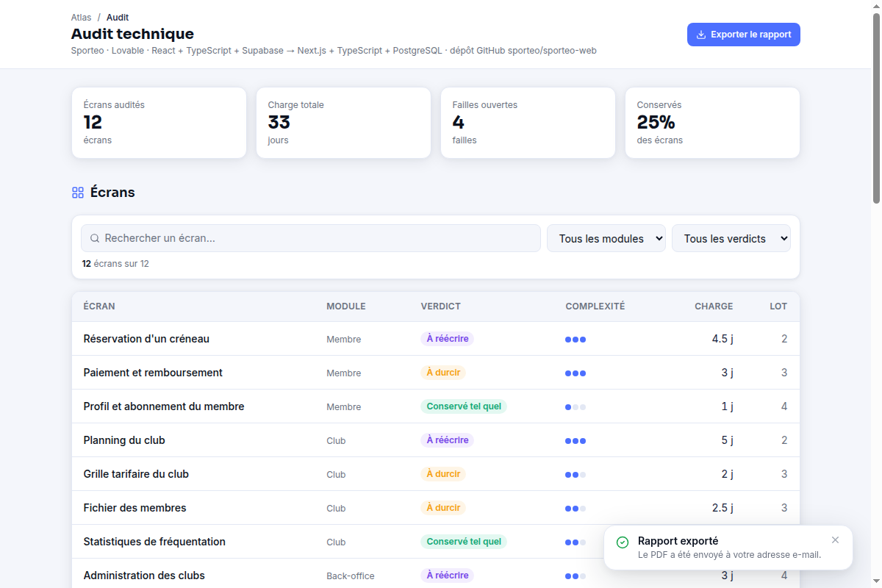882x588 pixels.
Task: Click the Conservés 25% stat card
Action: point(712,123)
